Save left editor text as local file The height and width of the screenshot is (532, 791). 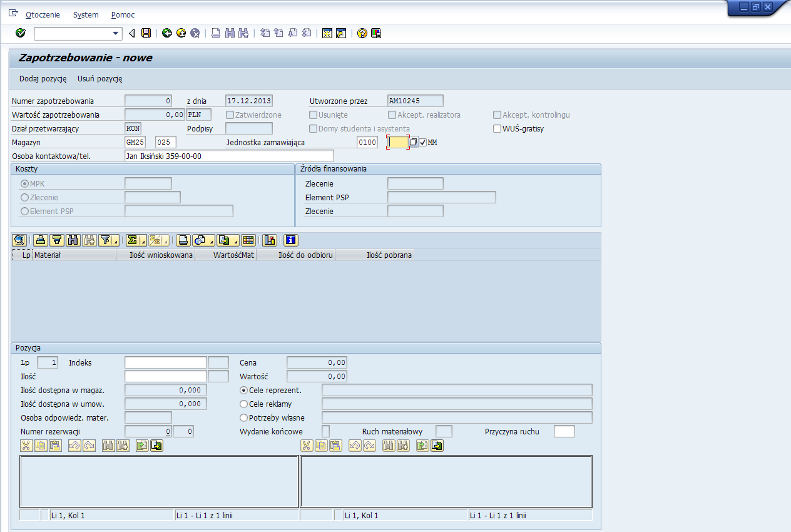156,446
